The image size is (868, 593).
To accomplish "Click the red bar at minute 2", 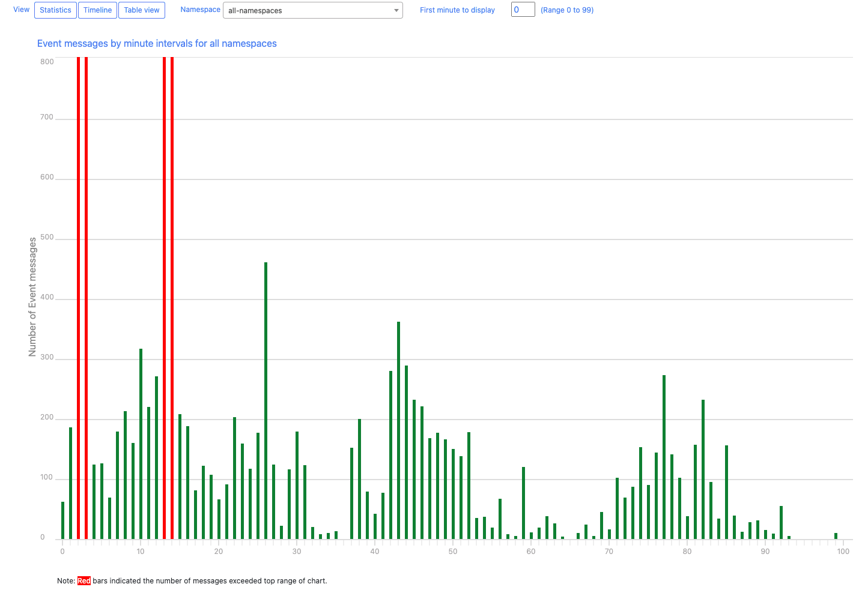I will click(78, 298).
